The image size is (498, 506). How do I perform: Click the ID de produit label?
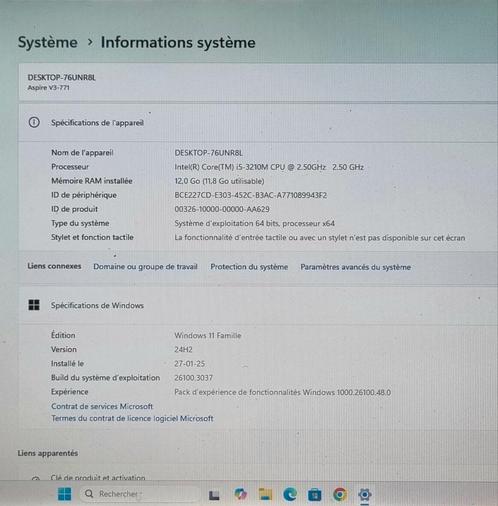pyautogui.click(x=74, y=209)
